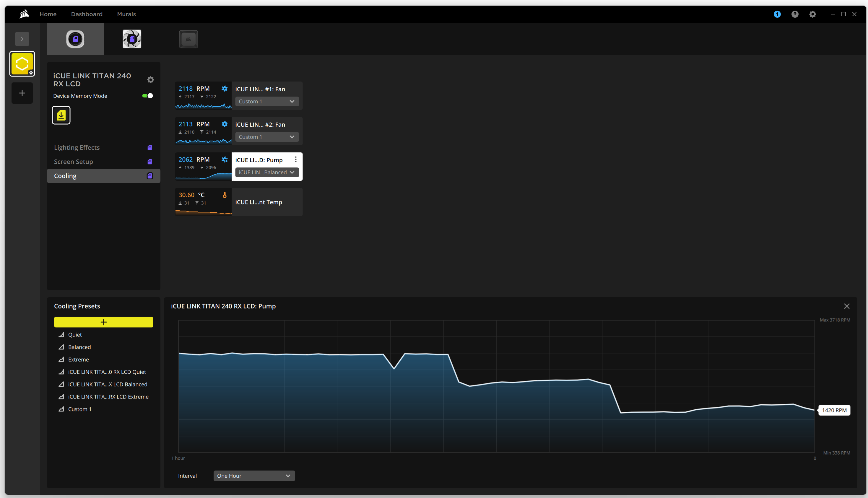Select the Extreme cooling preset

(78, 359)
